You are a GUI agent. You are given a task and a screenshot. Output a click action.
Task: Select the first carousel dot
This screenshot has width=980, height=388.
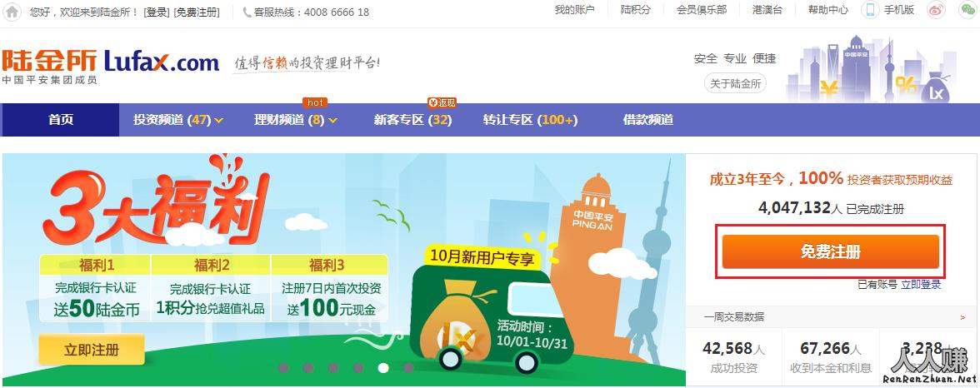[x=283, y=367]
